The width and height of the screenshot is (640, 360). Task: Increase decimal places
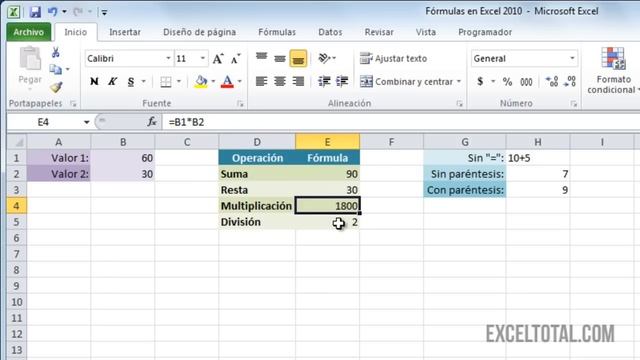551,82
